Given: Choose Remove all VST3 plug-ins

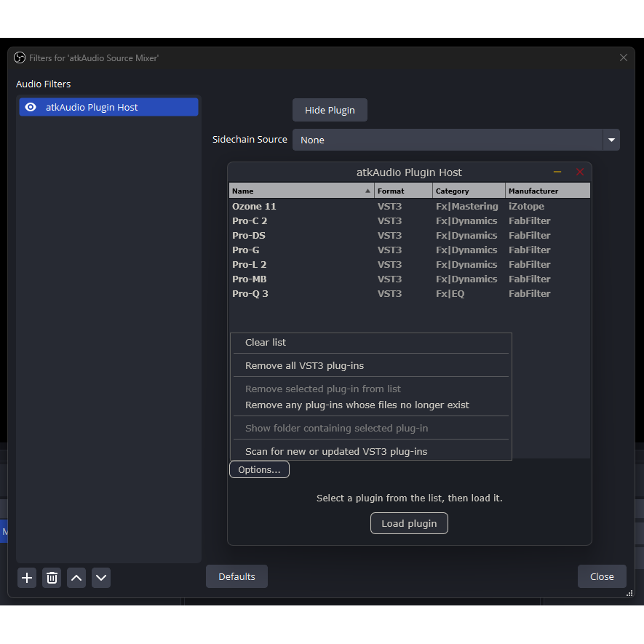Looking at the screenshot, I should [x=371, y=365].
